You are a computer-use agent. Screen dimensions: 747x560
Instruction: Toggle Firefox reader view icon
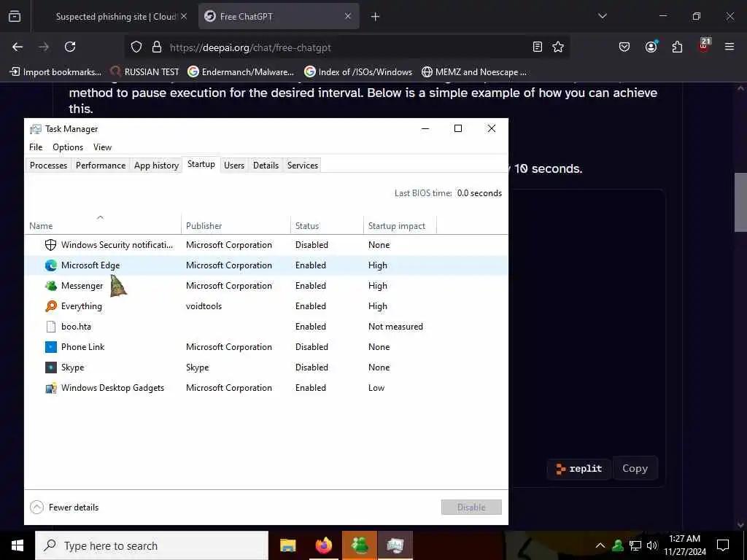(538, 47)
